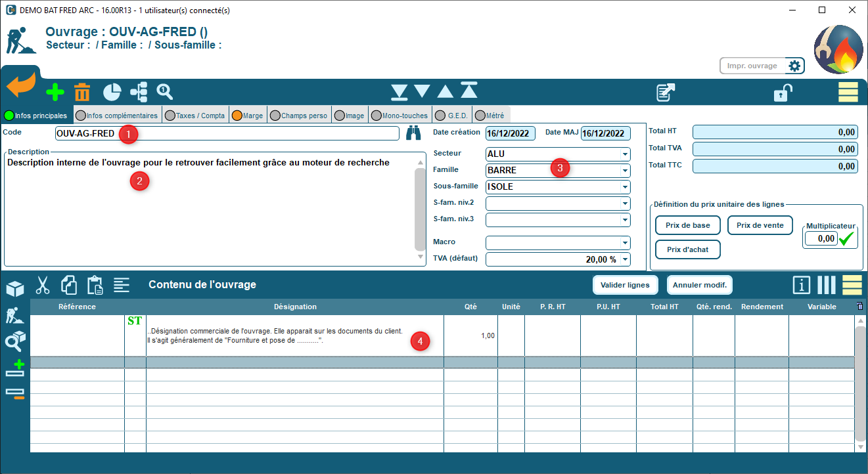Open print settings gear icon
The image size is (868, 474).
[x=795, y=66]
